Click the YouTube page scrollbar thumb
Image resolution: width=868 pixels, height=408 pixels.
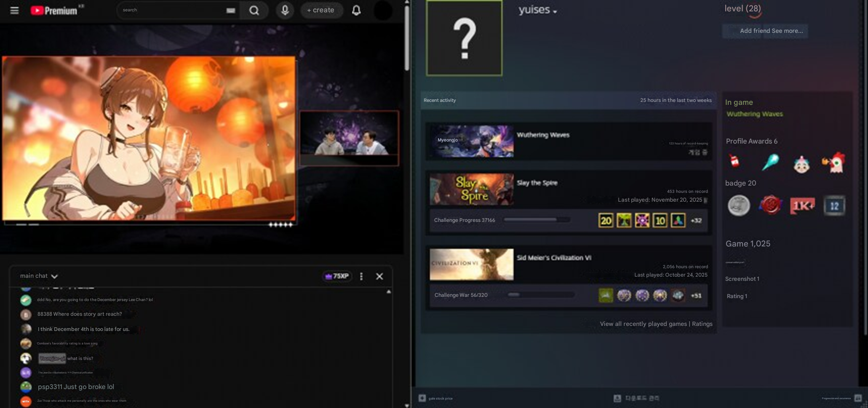click(x=407, y=38)
